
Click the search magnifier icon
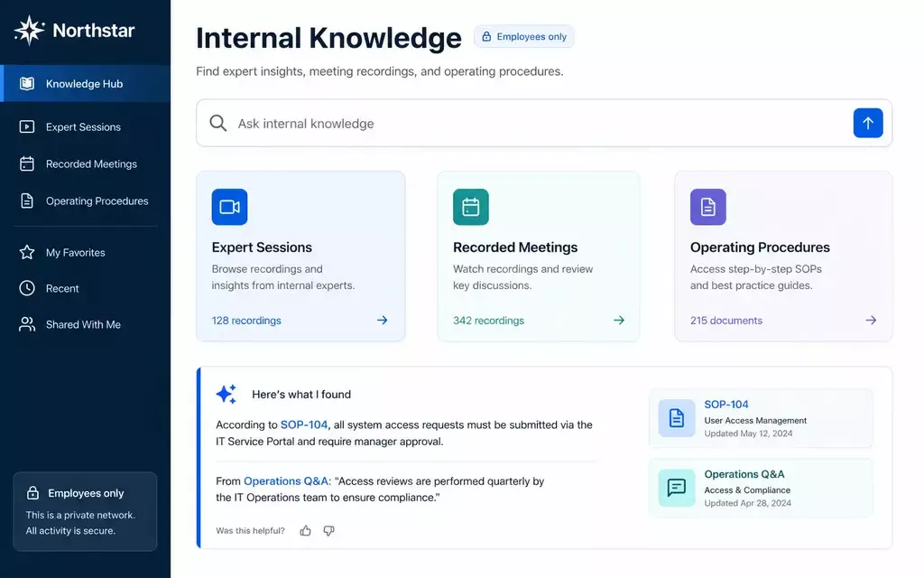(218, 123)
